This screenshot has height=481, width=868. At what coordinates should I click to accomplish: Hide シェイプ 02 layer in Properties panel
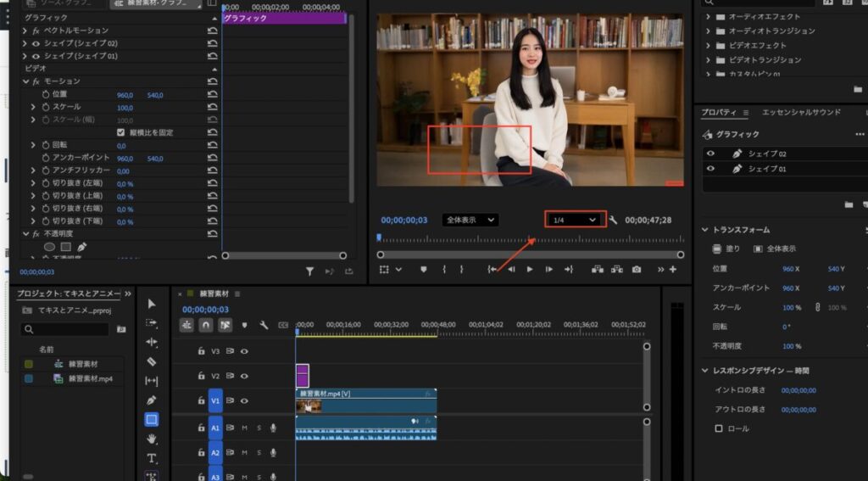[x=711, y=154]
